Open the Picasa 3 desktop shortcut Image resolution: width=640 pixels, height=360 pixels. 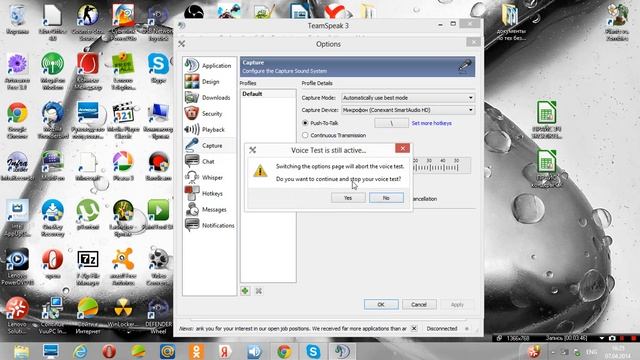click(x=123, y=166)
